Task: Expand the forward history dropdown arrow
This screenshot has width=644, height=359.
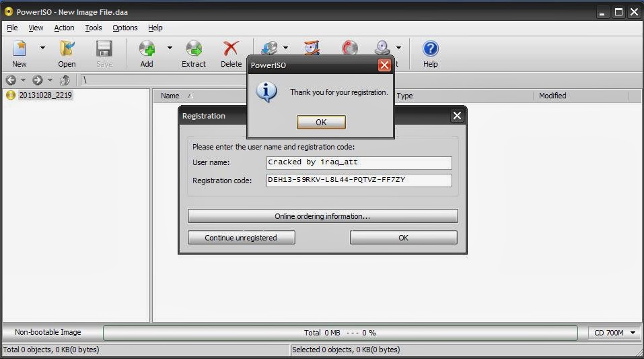Action: point(50,80)
